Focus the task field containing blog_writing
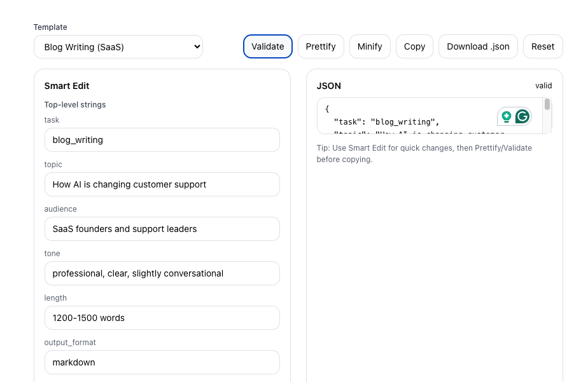Screen dimensions: 588x382 (162, 140)
